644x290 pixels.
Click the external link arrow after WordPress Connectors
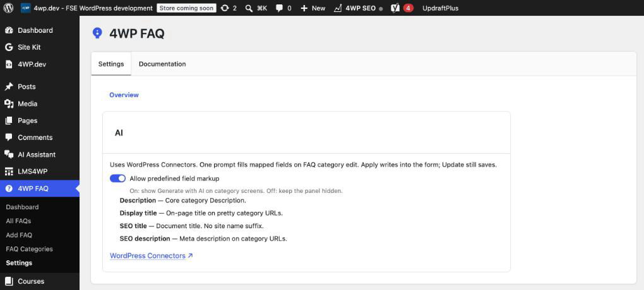pyautogui.click(x=190, y=256)
